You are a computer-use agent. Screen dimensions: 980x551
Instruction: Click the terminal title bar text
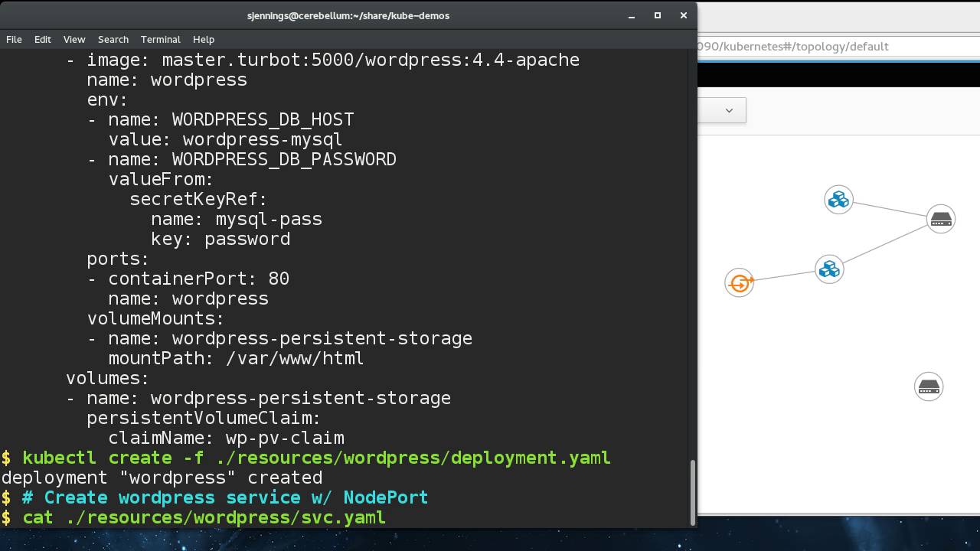click(x=348, y=15)
